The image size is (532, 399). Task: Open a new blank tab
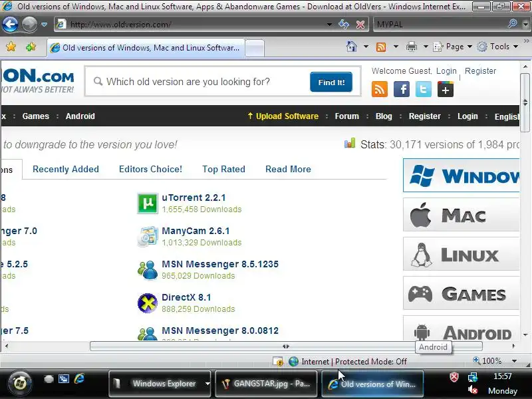point(255,48)
